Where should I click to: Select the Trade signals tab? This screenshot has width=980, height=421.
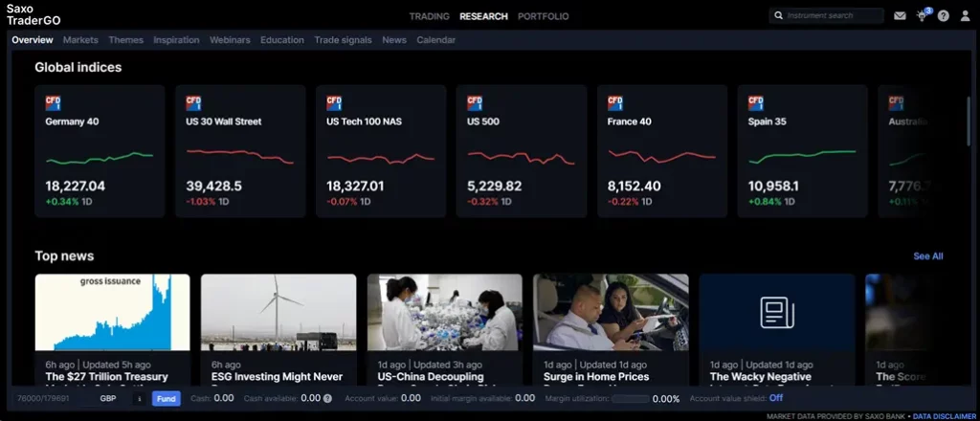point(344,40)
